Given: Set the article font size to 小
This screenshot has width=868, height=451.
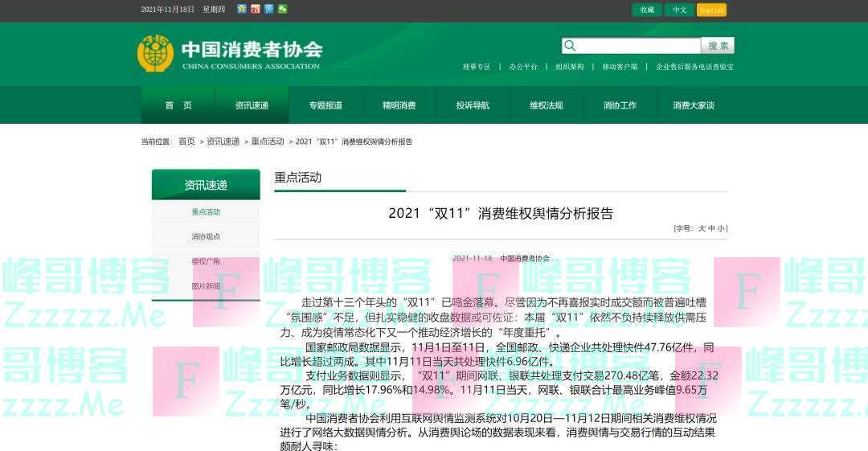Looking at the screenshot, I should 722,228.
